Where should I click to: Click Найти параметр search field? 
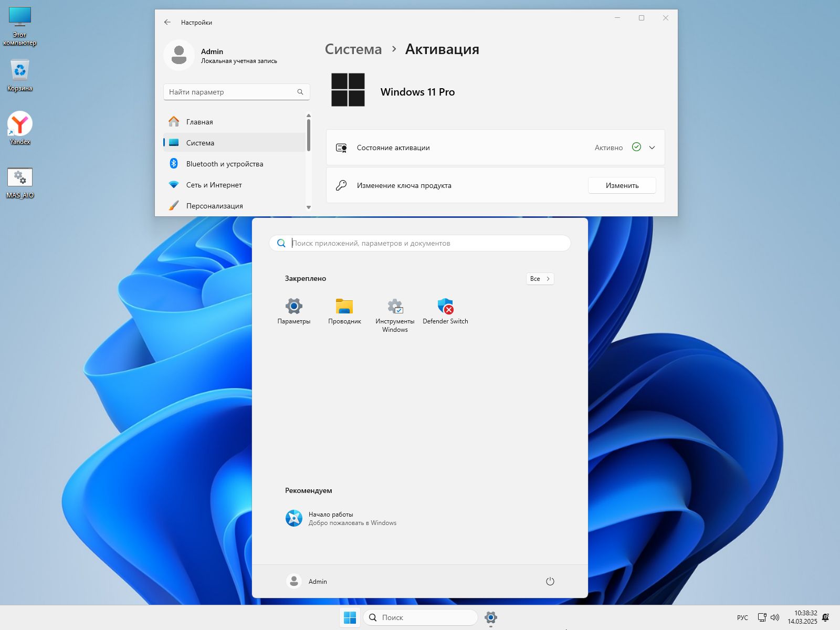point(236,92)
